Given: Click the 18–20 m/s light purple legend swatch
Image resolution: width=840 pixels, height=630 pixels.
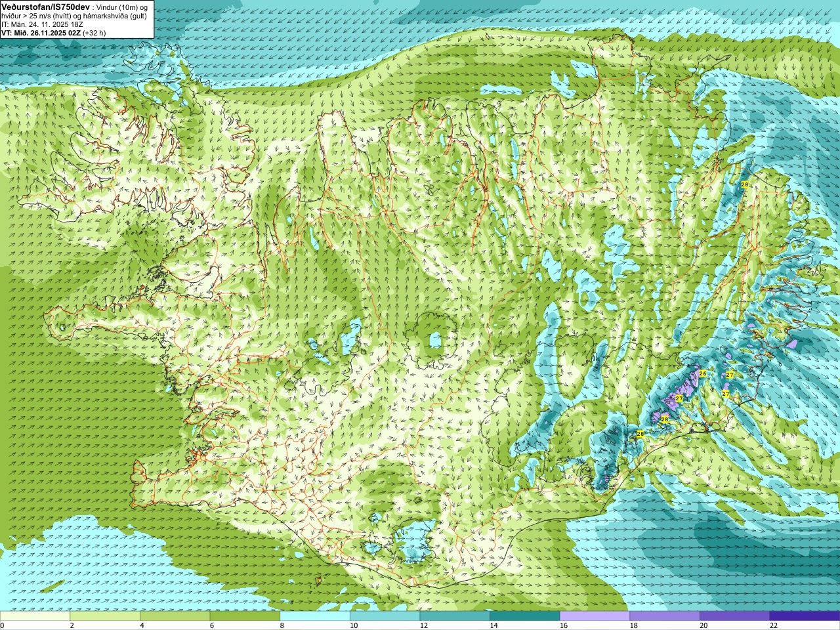Looking at the screenshot, I should [x=665, y=616].
